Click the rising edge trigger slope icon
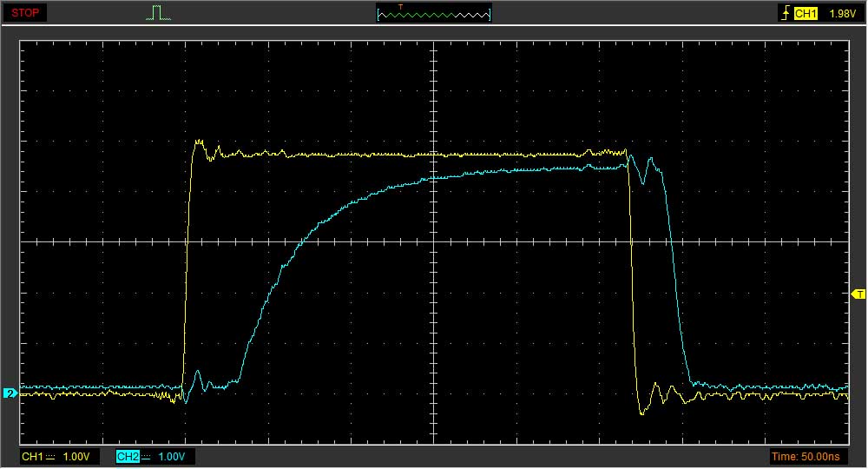 pos(786,13)
